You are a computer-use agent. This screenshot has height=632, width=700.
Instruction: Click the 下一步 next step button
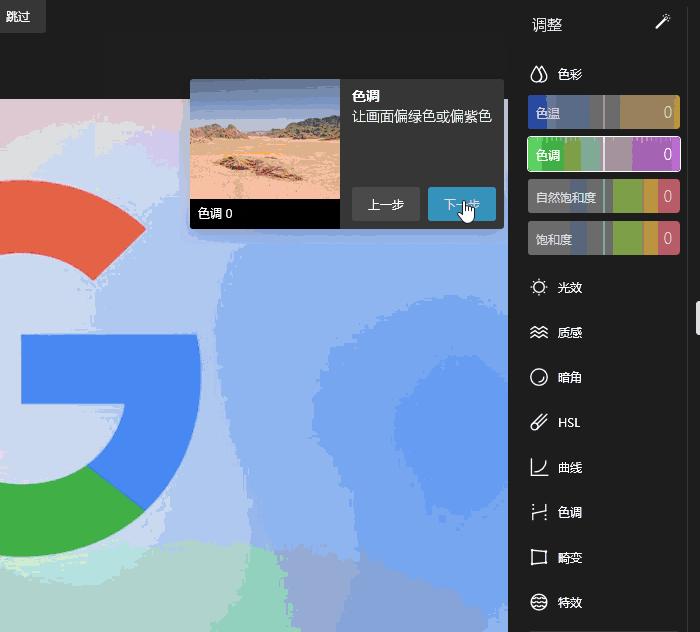[x=462, y=204]
